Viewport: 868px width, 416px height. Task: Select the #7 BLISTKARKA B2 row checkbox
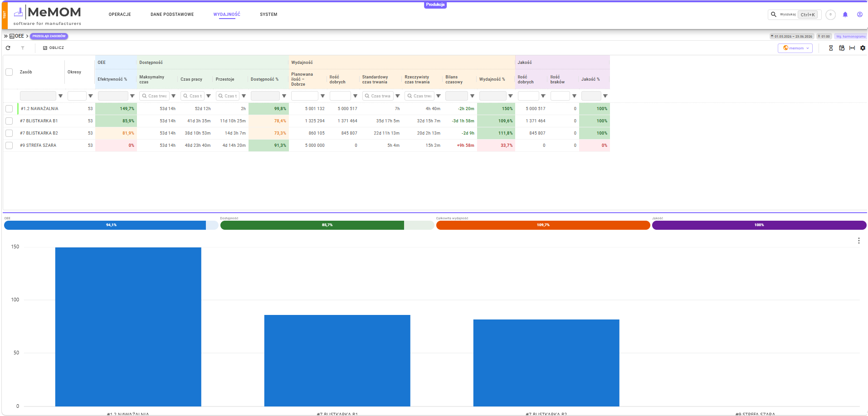coord(9,133)
